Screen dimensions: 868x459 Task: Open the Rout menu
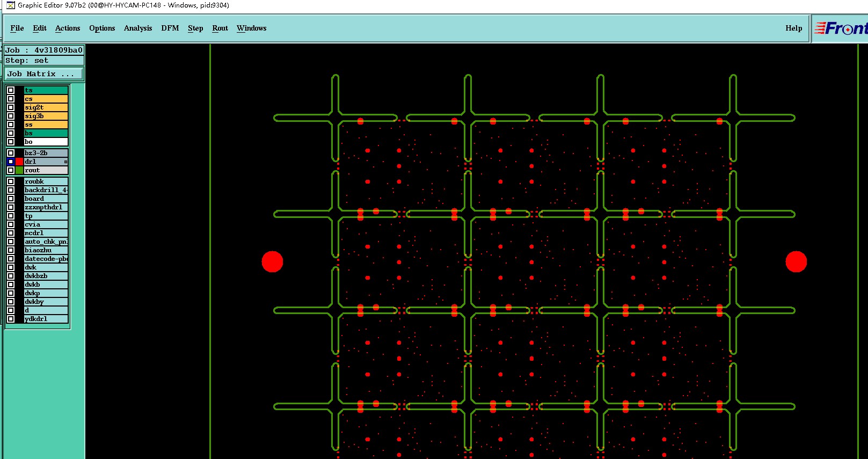(x=220, y=28)
